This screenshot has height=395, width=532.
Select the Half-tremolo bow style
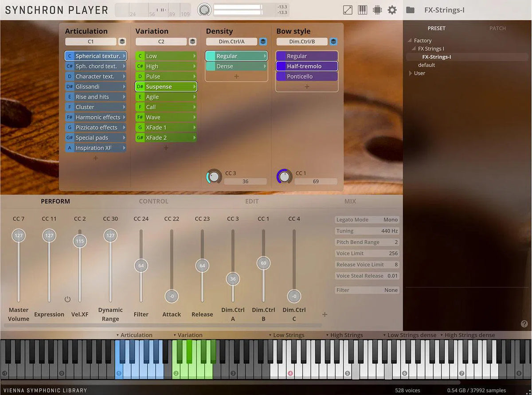[306, 66]
